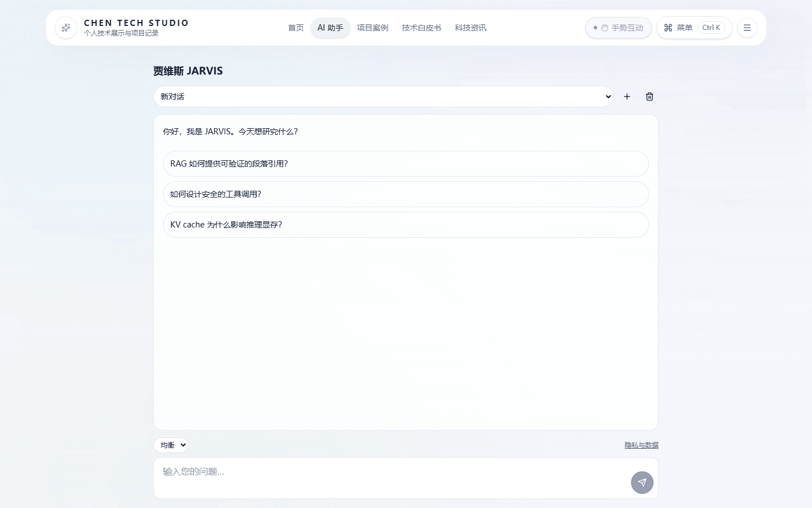The height and width of the screenshot is (508, 812).
Task: Click the 贾维斯 JARVIS heading
Action: [x=188, y=71]
